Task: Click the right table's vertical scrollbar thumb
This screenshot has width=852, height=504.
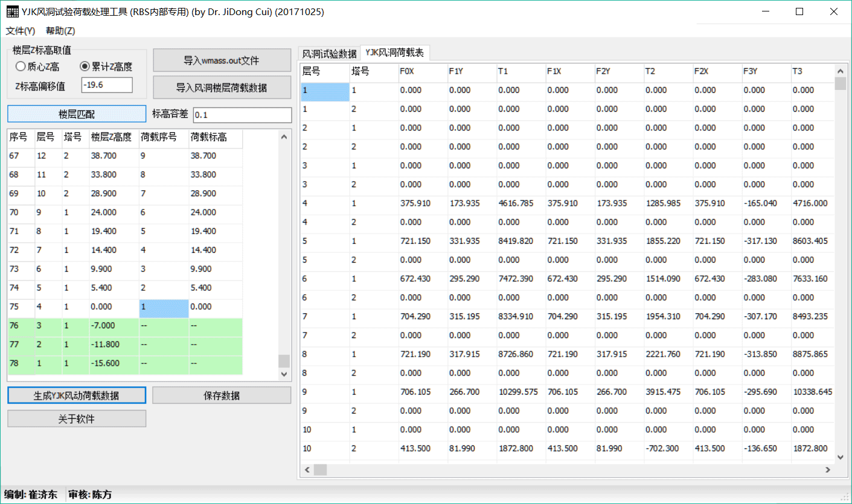Action: pos(840,83)
